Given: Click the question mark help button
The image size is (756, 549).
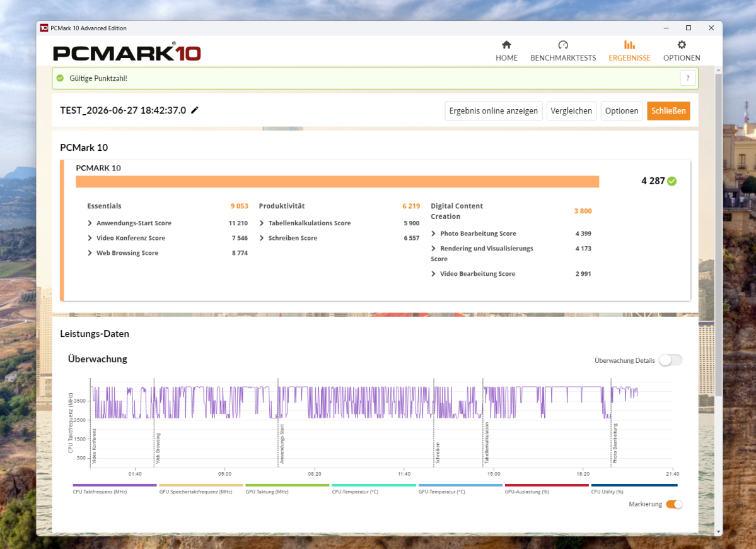Looking at the screenshot, I should (x=688, y=78).
